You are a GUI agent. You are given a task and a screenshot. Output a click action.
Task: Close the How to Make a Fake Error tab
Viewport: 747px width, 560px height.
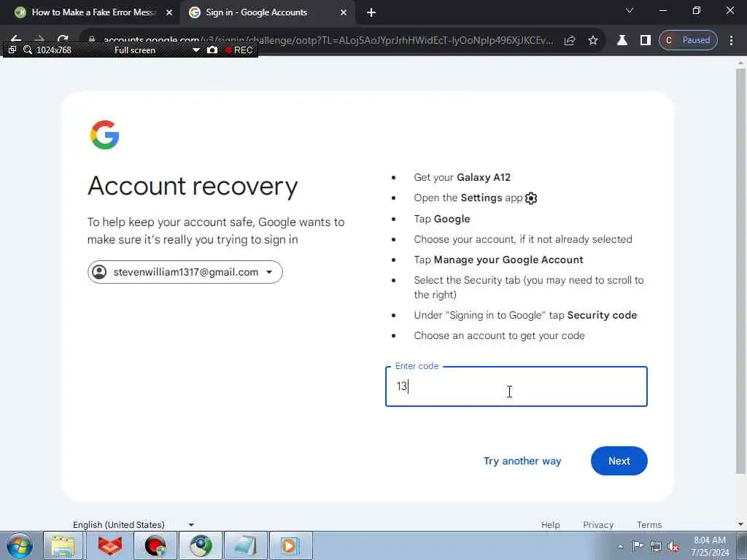[169, 12]
